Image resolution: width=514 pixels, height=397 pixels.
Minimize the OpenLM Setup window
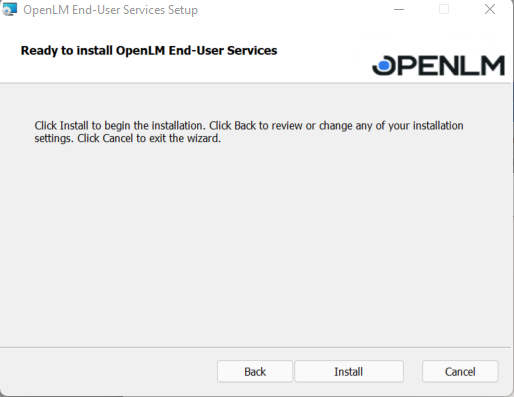(399, 9)
